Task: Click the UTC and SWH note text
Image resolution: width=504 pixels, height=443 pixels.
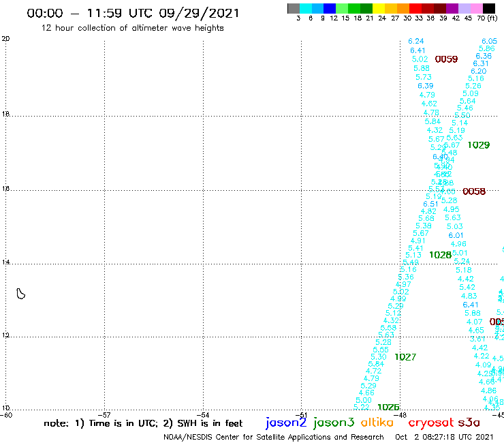Action: click(143, 423)
